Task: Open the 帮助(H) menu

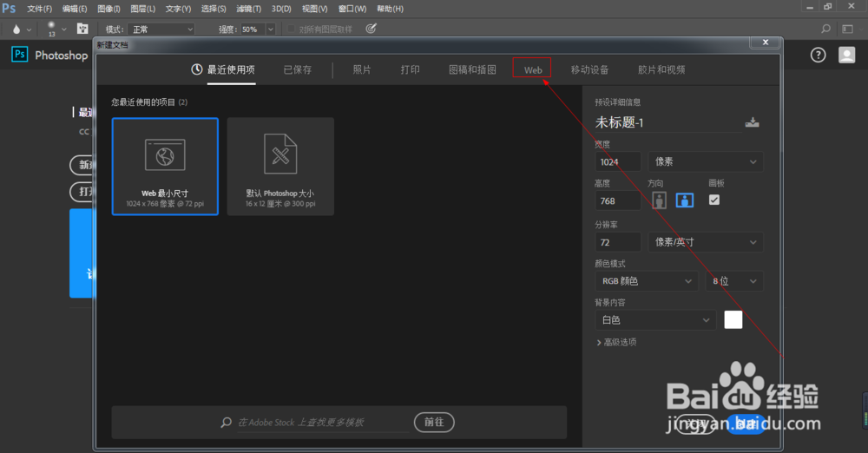Action: click(391, 9)
